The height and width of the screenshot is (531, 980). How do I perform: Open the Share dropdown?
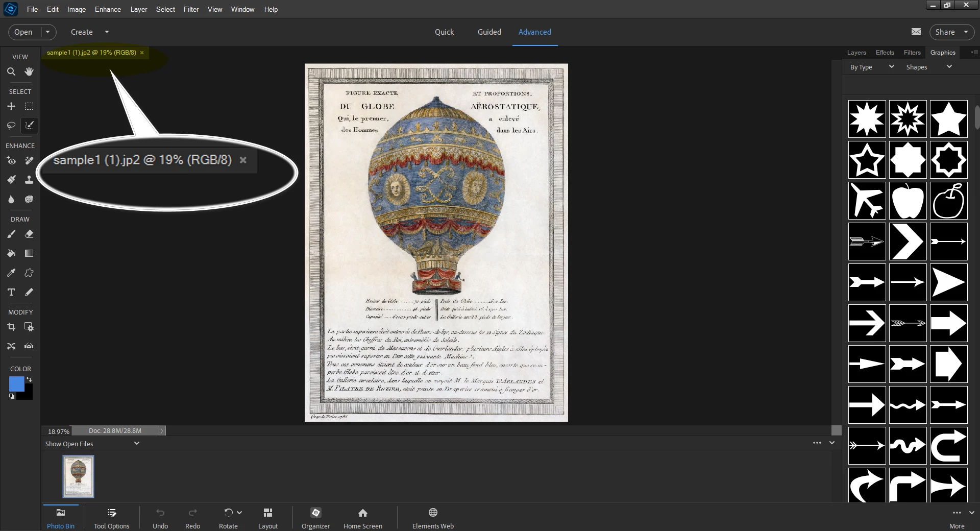[966, 32]
